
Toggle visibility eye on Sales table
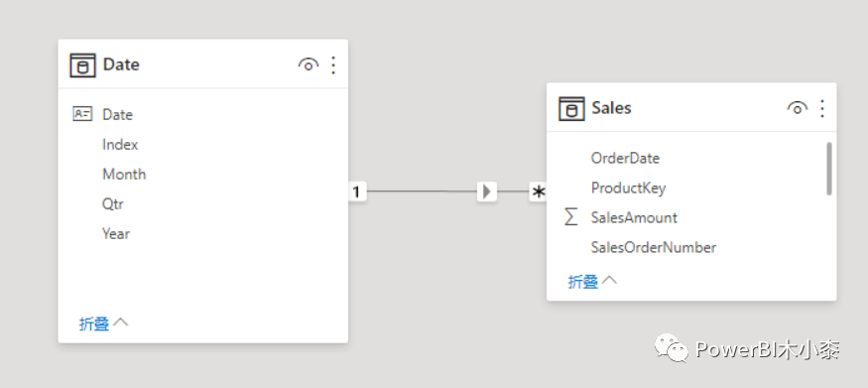pyautogui.click(x=798, y=108)
